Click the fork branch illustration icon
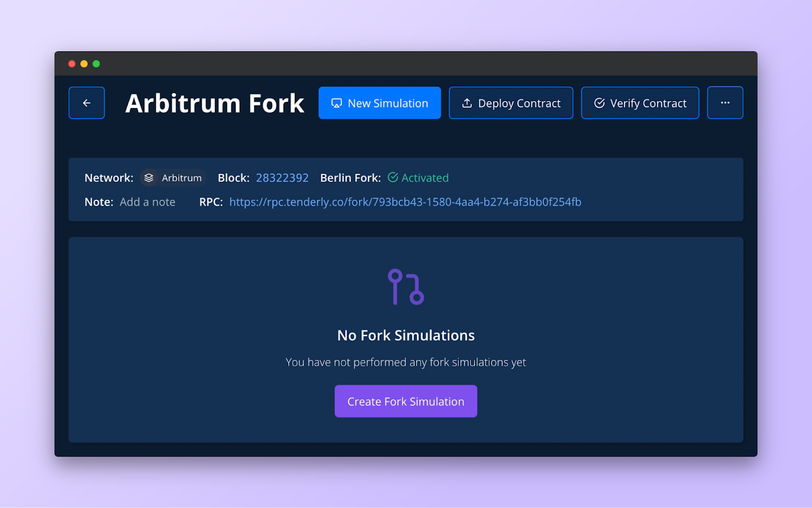 (x=406, y=287)
